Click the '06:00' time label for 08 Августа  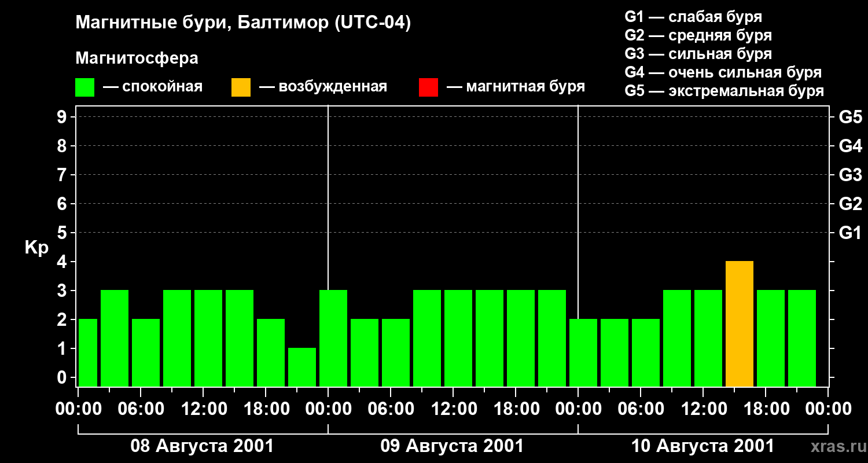click(x=141, y=409)
